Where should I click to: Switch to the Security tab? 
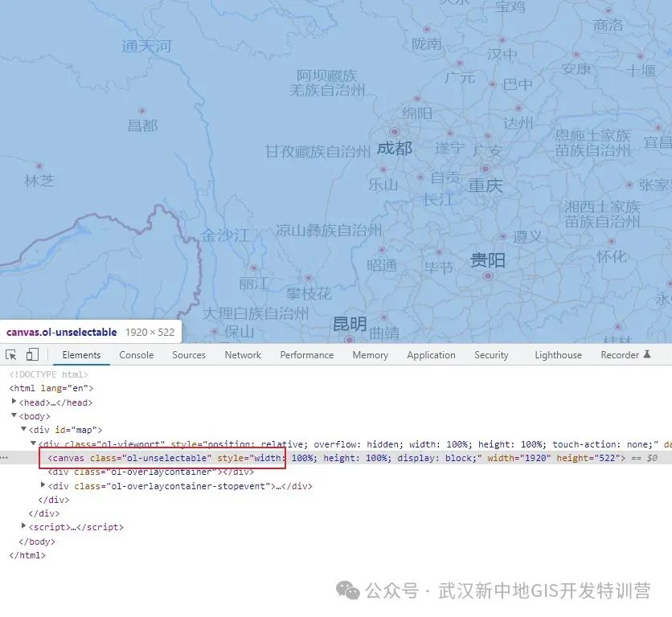491,355
